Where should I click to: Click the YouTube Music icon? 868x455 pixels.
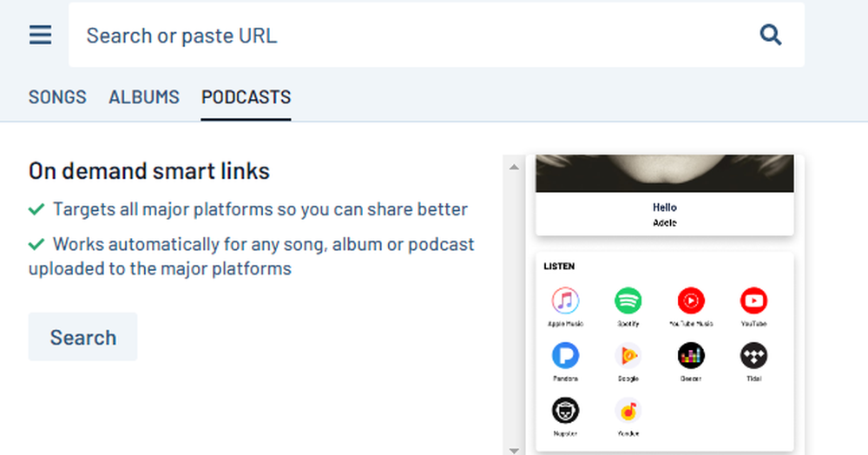(x=691, y=300)
